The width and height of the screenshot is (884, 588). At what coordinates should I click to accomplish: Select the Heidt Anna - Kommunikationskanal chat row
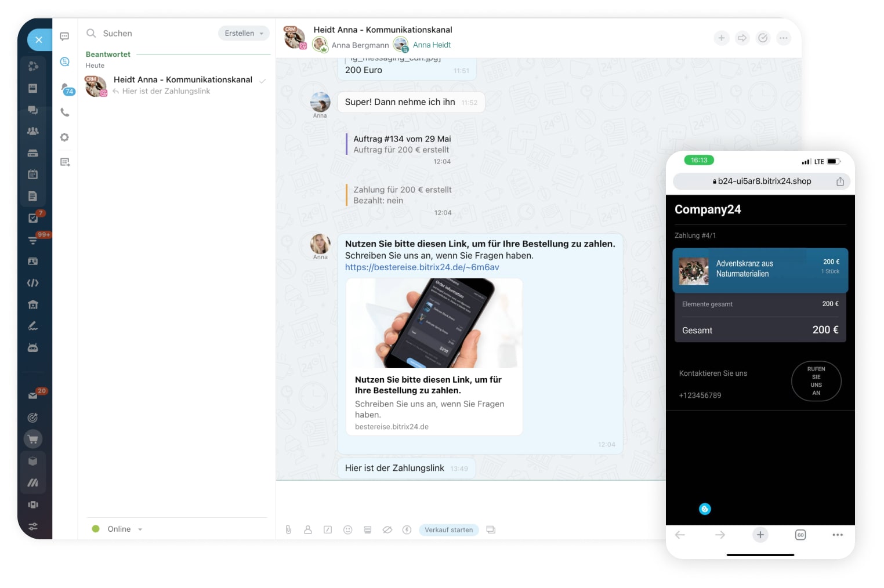click(177, 85)
